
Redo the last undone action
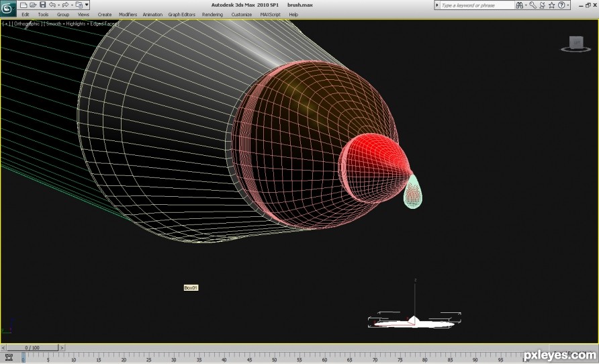pyautogui.click(x=65, y=5)
